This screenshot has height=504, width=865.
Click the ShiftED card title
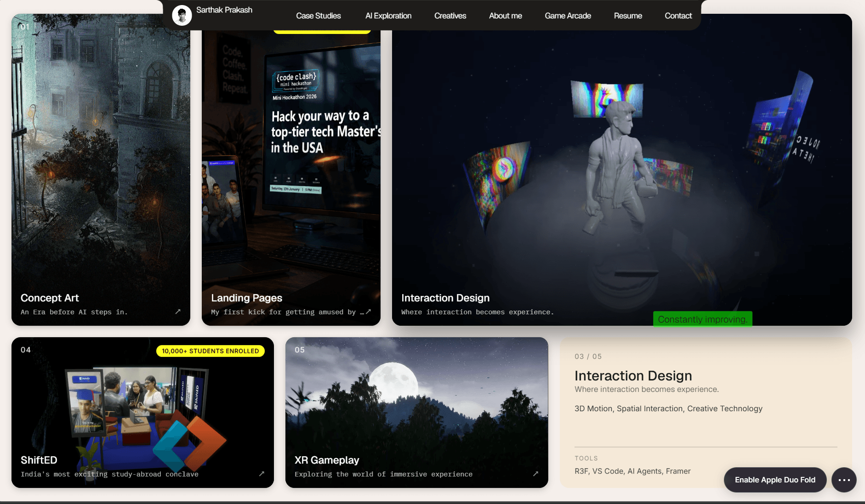(39, 460)
